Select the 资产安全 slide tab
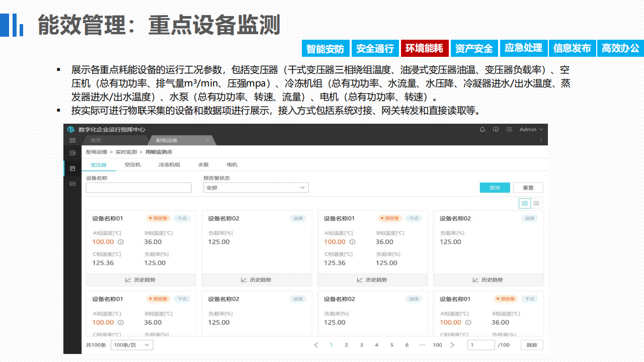 click(x=474, y=49)
